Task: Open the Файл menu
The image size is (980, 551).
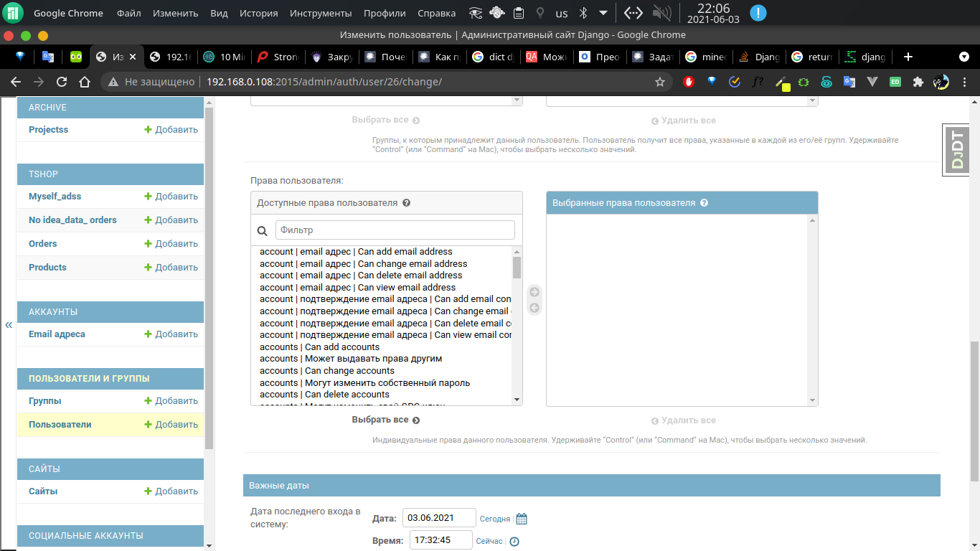Action: pos(129,13)
